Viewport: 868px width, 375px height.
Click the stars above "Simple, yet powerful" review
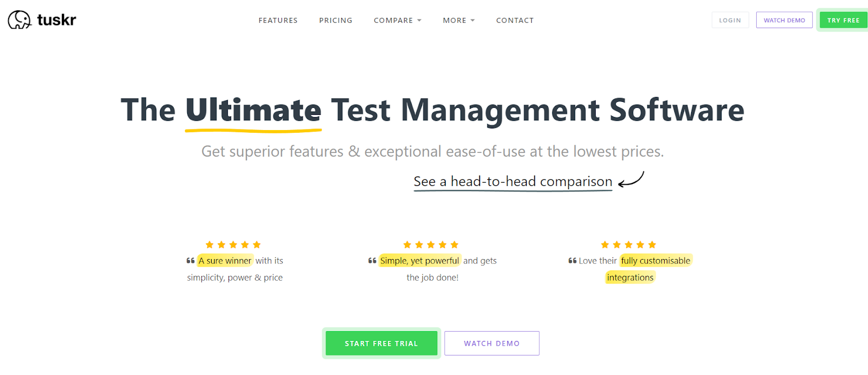[431, 245]
